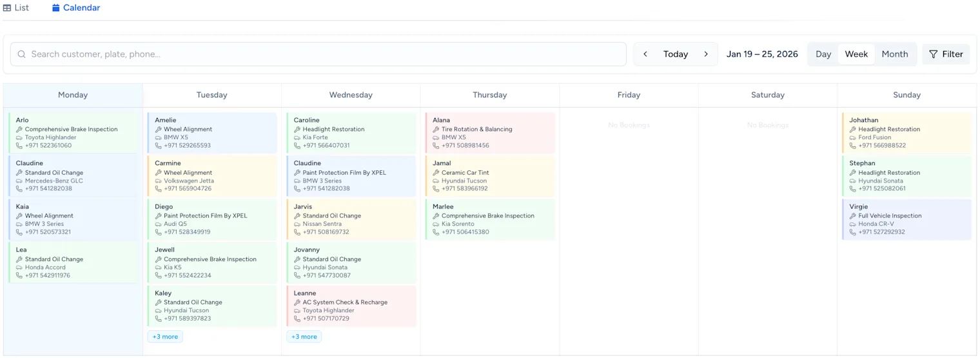Open Kaia's Wheel Alignment booking
980x358 pixels.
[x=73, y=219]
